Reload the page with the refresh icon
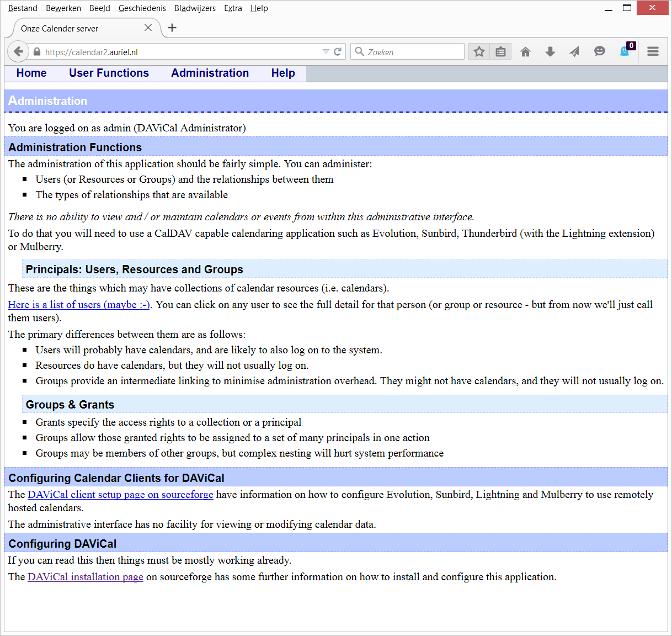The image size is (672, 636). point(338,52)
